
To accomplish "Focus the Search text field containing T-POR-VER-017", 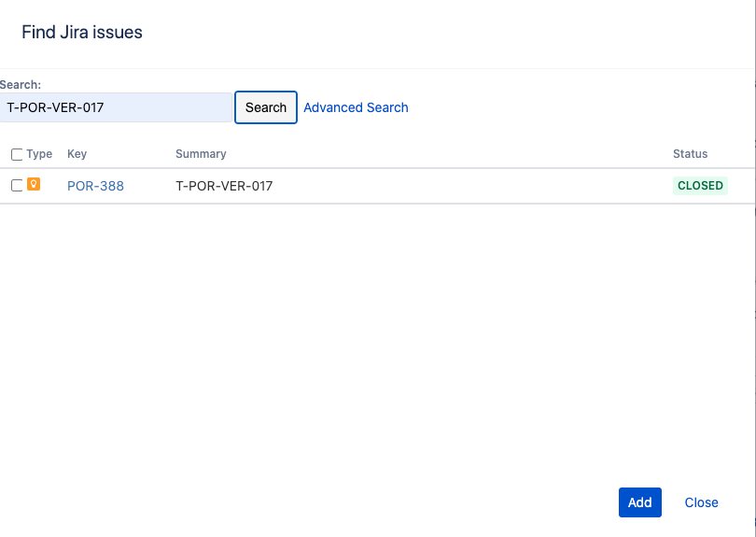I will click(116, 107).
